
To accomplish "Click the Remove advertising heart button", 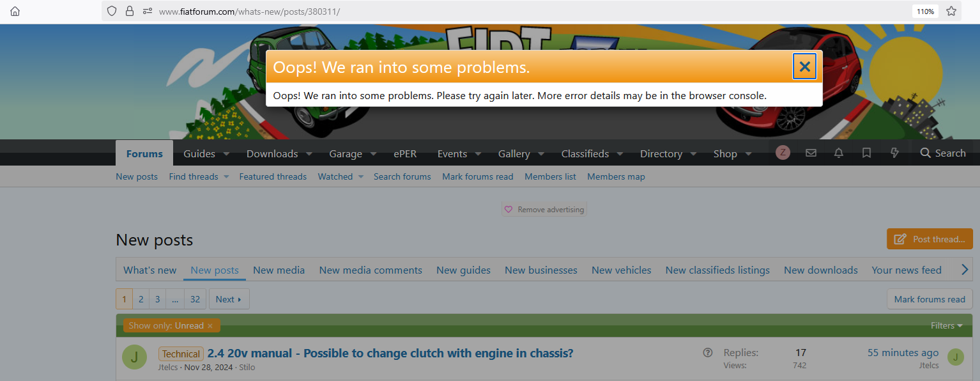I will click(544, 210).
